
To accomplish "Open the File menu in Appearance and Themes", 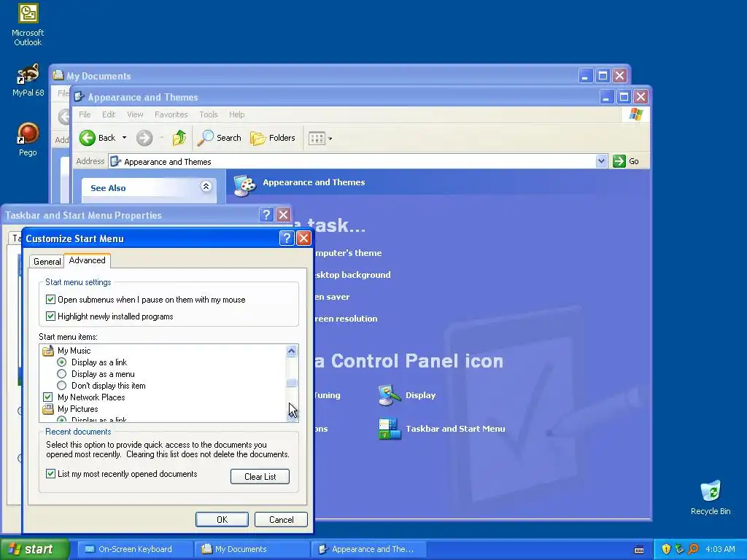I will [85, 114].
